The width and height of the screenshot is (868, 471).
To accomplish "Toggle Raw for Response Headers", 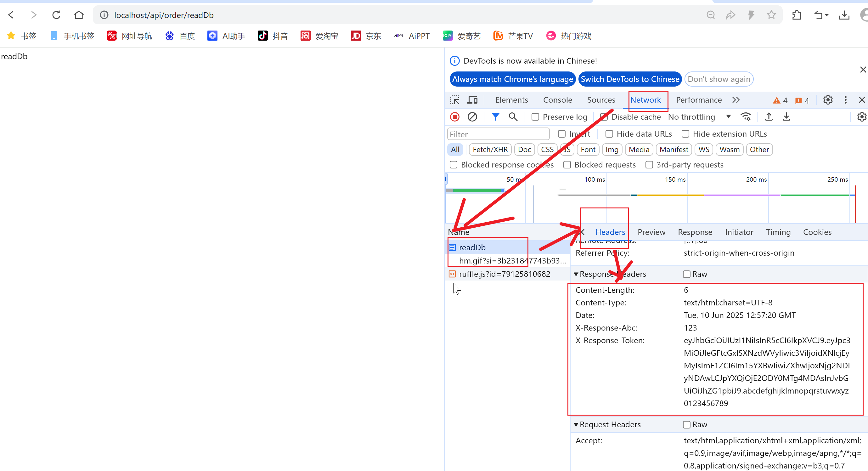I will (686, 274).
